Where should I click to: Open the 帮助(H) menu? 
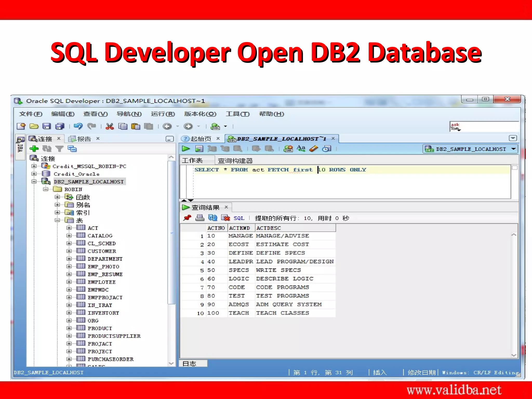271,114
